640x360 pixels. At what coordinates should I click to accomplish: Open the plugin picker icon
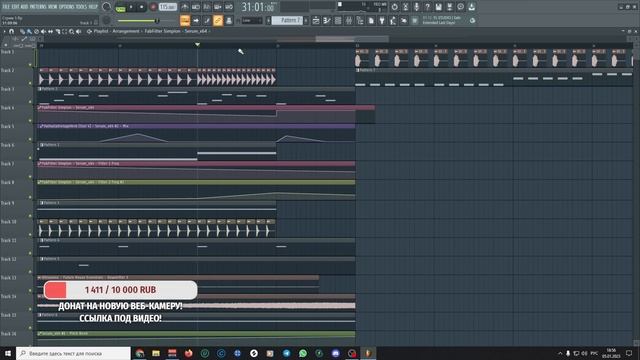(382, 20)
